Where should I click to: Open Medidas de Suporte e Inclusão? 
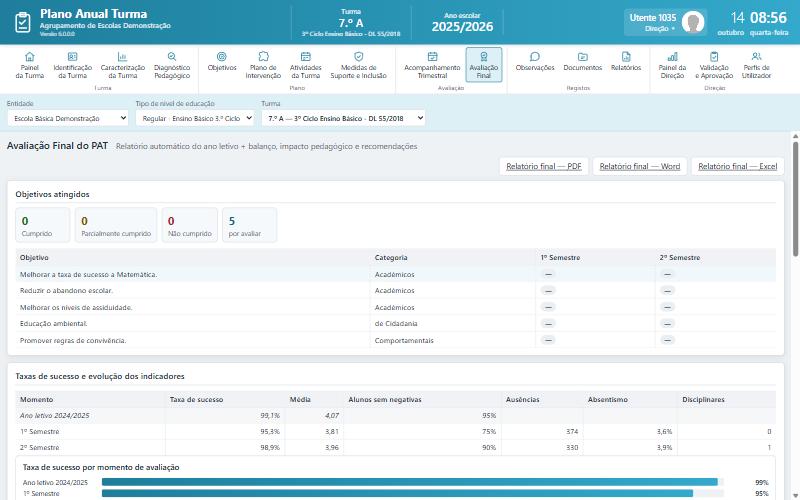coord(359,65)
